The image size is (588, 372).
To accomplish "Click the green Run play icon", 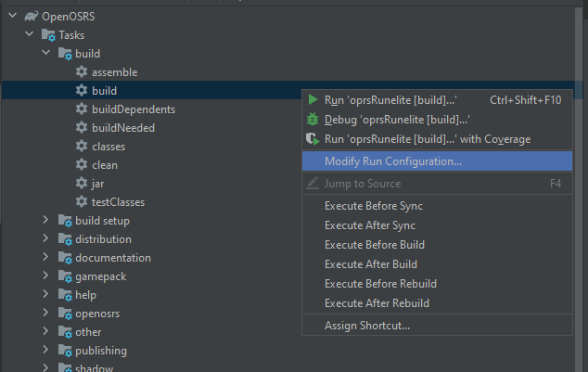I will click(x=313, y=100).
